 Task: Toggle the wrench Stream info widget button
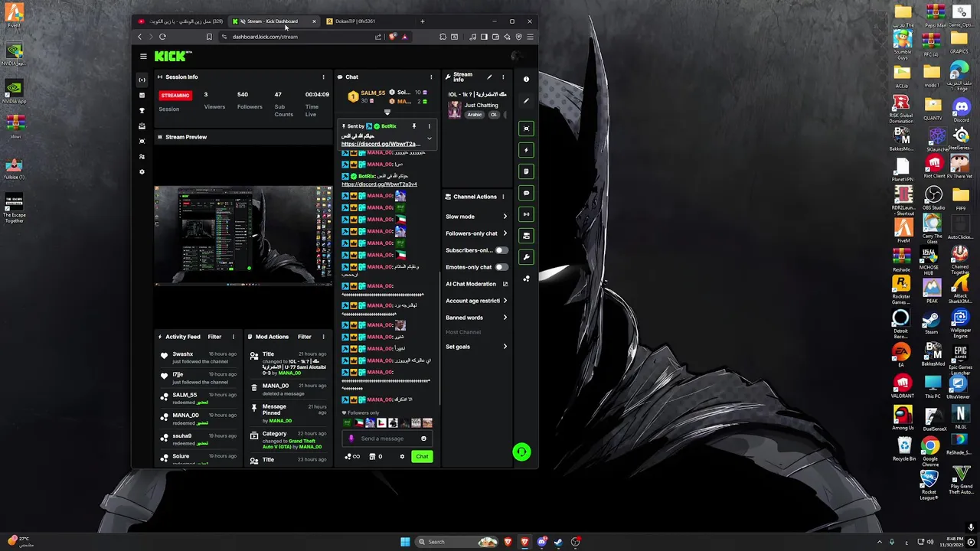click(x=526, y=257)
